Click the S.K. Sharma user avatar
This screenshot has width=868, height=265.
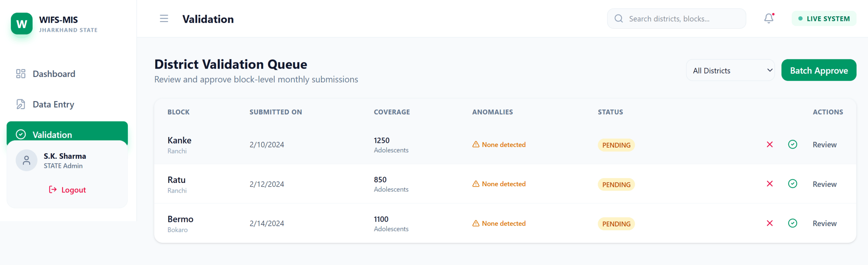coord(26,160)
